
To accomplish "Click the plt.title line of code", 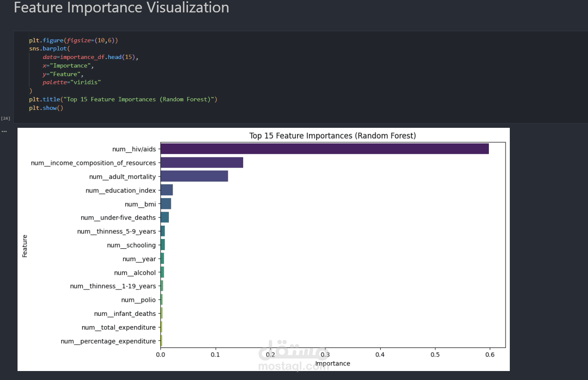I will 123,99.
